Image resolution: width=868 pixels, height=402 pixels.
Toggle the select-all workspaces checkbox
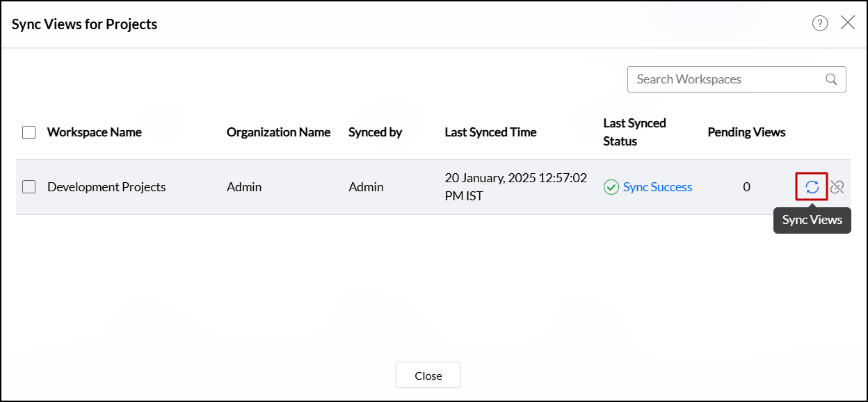[29, 132]
